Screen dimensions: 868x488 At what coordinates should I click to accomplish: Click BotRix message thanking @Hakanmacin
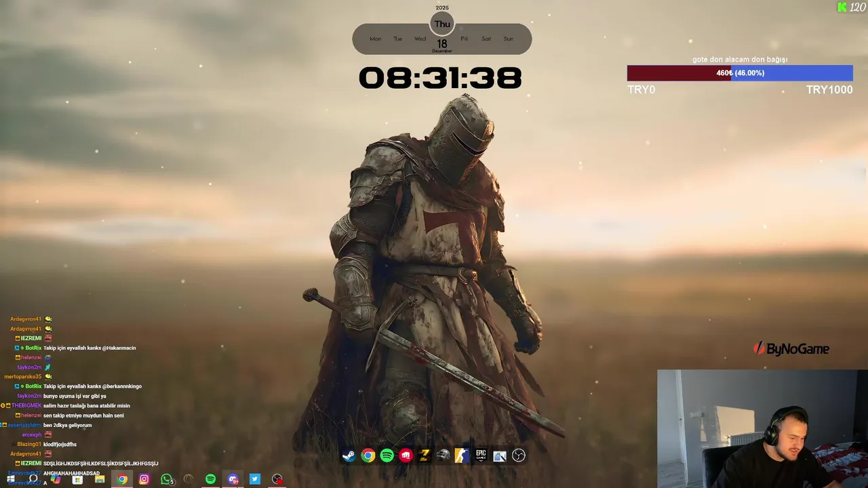click(x=90, y=348)
